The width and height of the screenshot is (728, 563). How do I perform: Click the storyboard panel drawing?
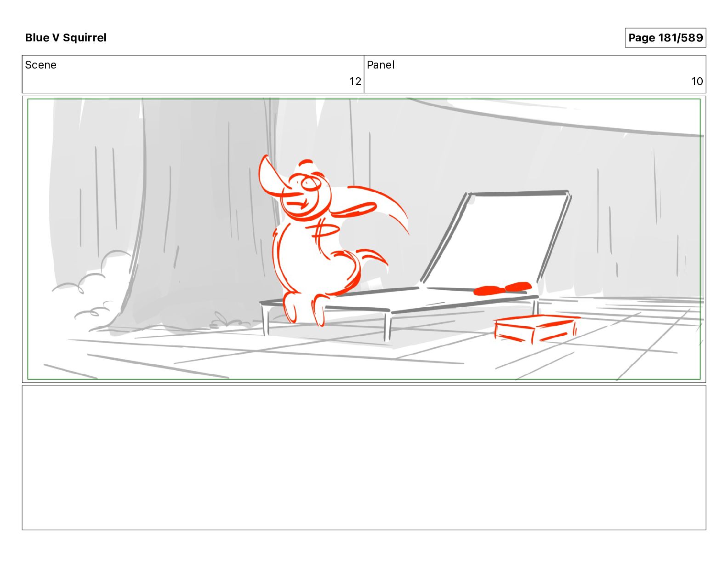(364, 239)
